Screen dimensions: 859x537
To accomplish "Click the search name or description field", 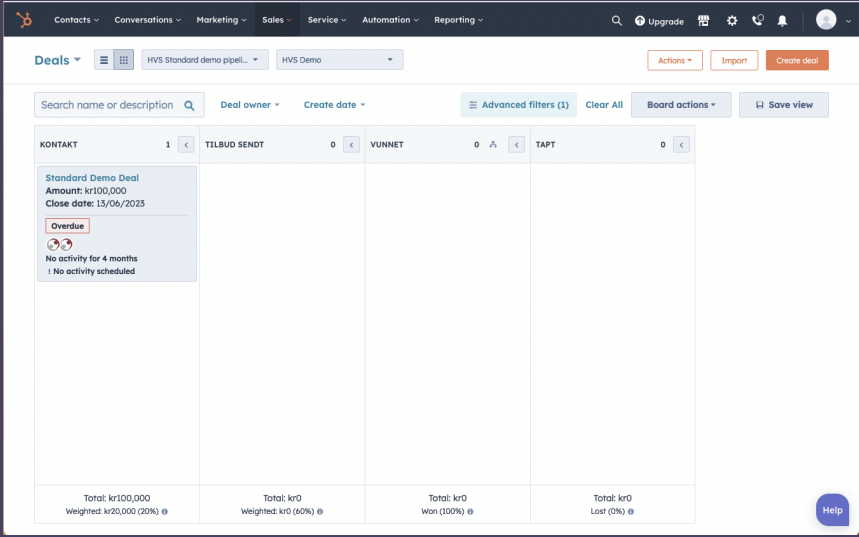I will click(108, 105).
